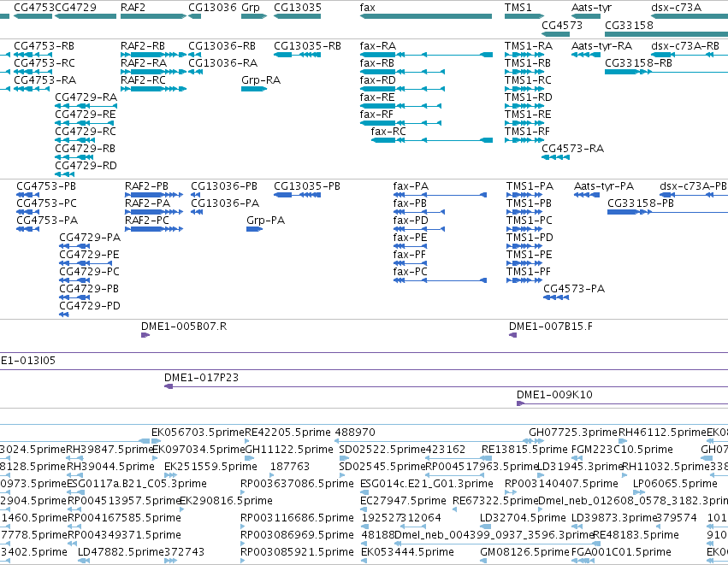Select transcript CG13036-RA
Image resolution: width=728 pixels, height=565 pixels.
195,72
